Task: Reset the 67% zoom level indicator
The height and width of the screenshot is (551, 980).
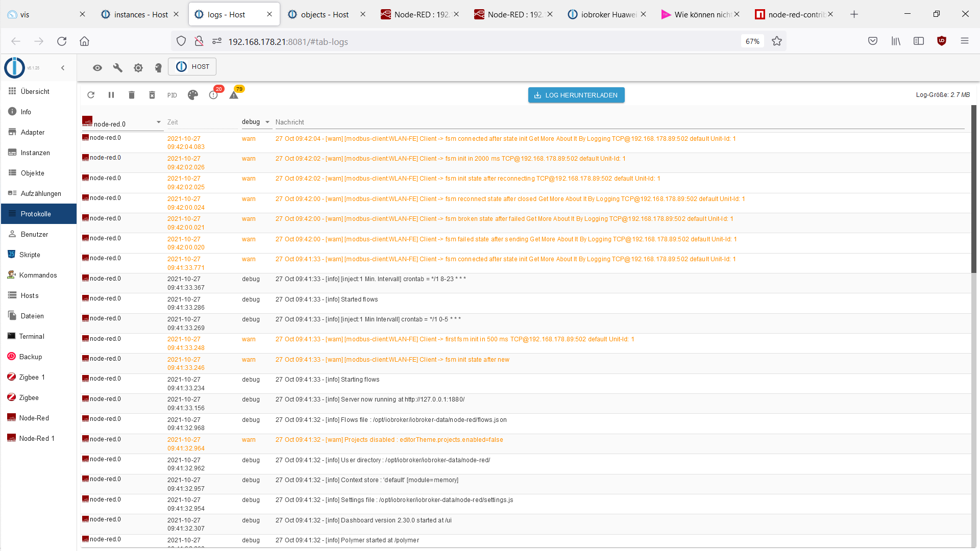Action: click(x=752, y=41)
